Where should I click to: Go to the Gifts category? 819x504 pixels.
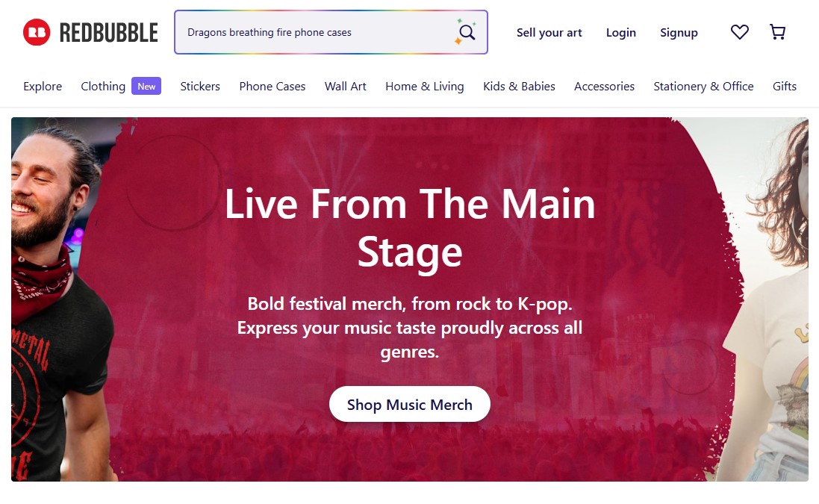[784, 87]
